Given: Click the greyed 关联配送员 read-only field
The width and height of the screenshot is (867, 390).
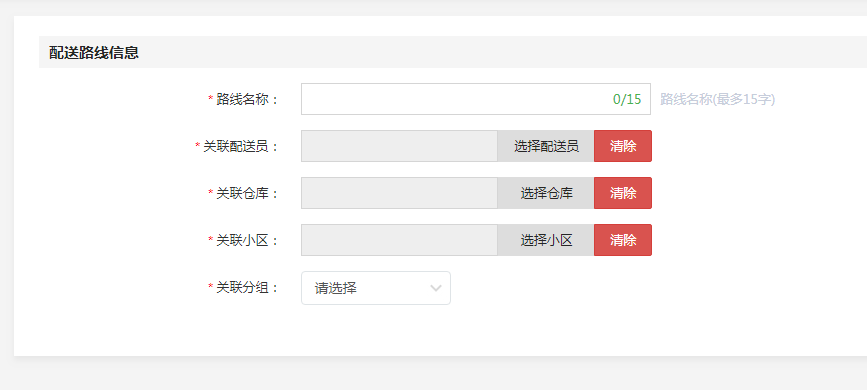Looking at the screenshot, I should [x=399, y=146].
